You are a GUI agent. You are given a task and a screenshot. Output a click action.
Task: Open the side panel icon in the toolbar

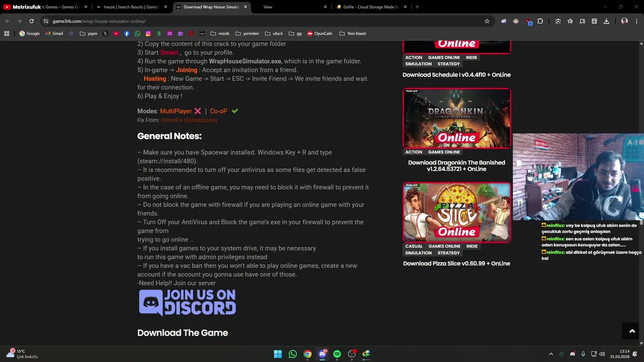tap(594, 21)
